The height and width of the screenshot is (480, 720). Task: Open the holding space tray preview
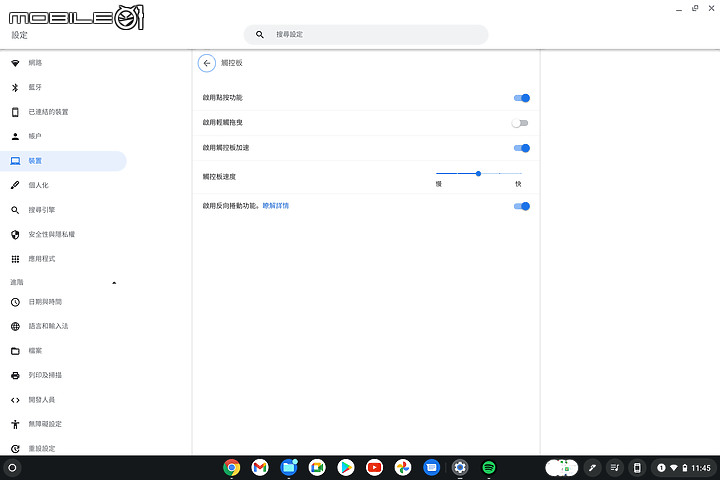coord(561,468)
